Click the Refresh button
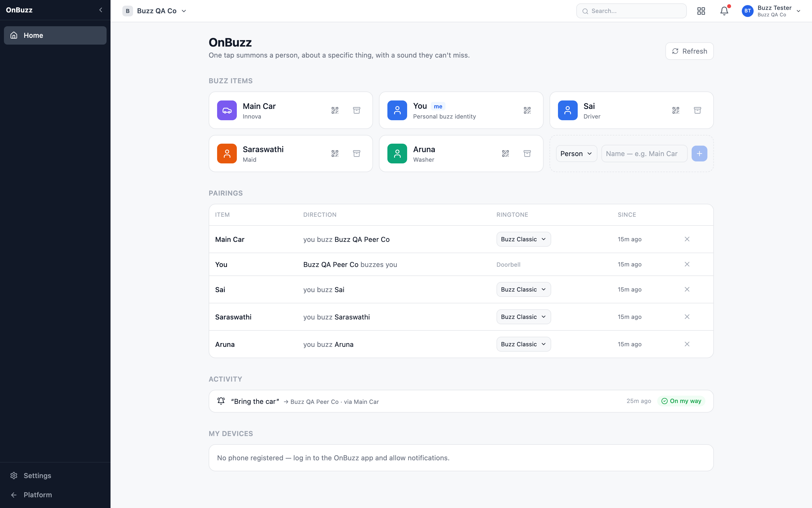This screenshot has height=508, width=812. (689, 51)
